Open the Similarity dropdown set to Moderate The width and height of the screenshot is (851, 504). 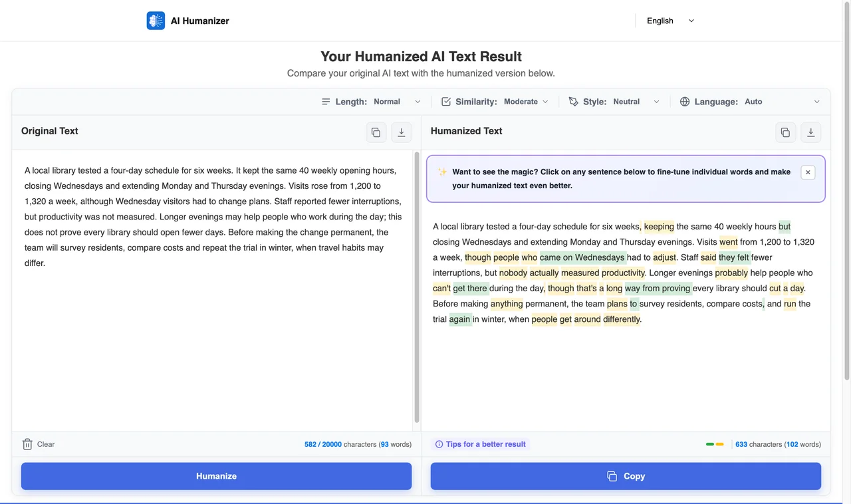tap(526, 102)
